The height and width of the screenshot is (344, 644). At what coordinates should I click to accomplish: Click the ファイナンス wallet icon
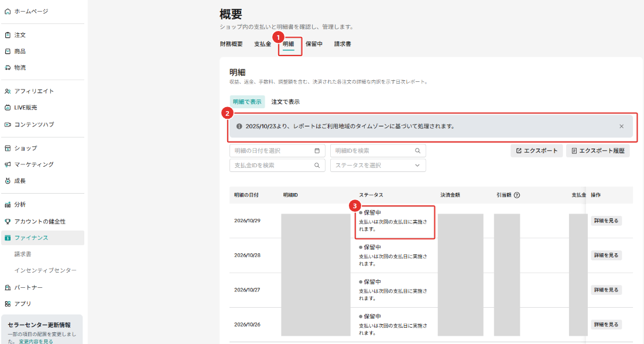(x=8, y=238)
